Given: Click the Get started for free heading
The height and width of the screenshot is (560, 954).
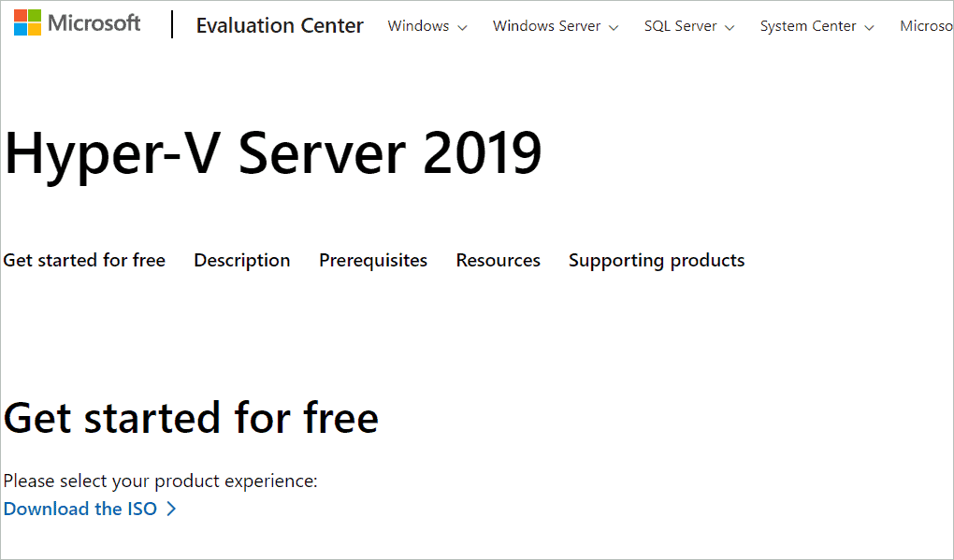Looking at the screenshot, I should coord(191,418).
